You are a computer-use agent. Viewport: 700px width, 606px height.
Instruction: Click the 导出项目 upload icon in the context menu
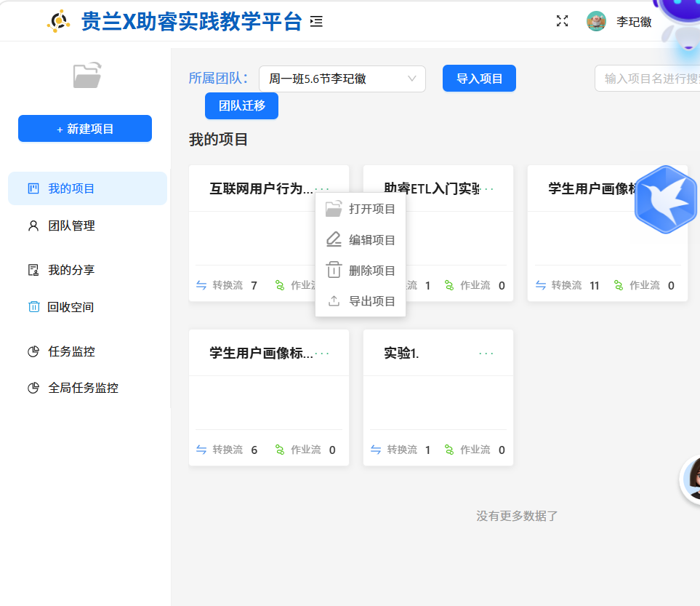point(334,300)
